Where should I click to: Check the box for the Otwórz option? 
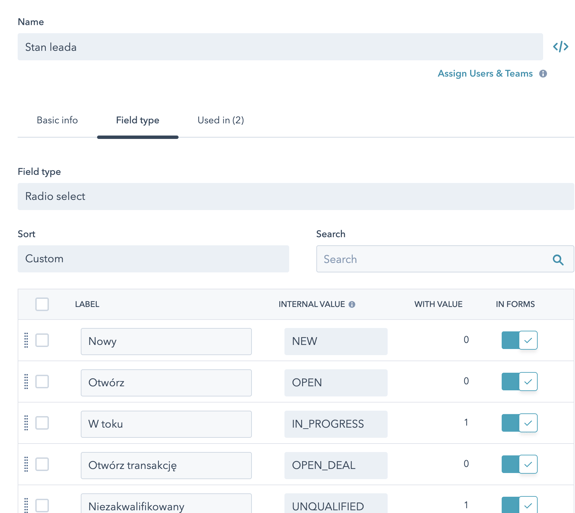click(42, 382)
